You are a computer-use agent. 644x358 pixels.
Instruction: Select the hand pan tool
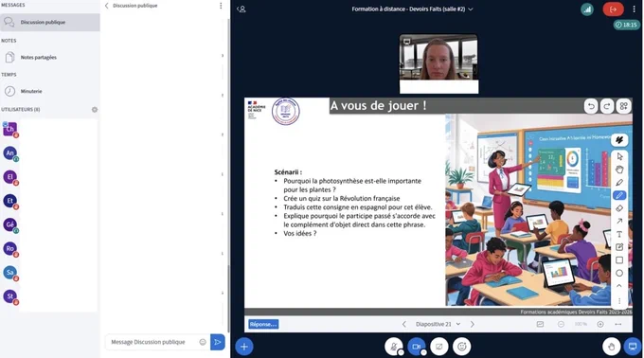(619, 170)
